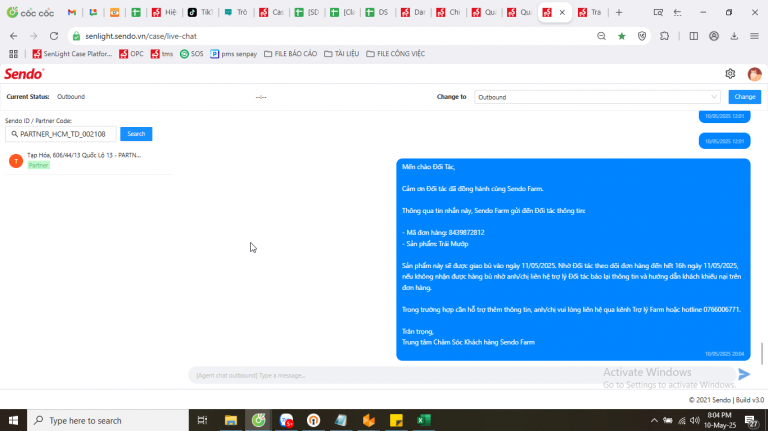This screenshot has width=768, height=431.
Task: Click the order code 8439872812 line
Action: [x=443, y=233]
